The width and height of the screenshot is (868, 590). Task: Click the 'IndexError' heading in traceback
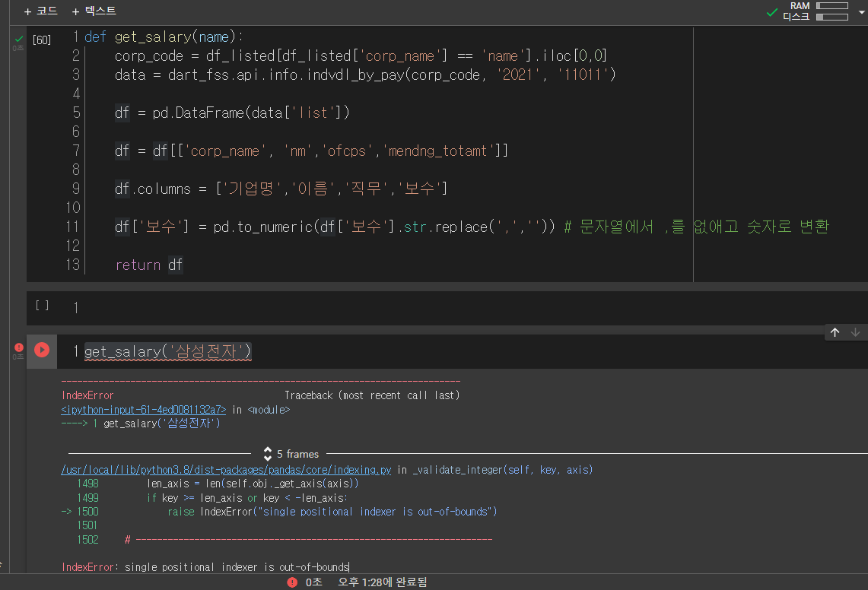pos(87,395)
